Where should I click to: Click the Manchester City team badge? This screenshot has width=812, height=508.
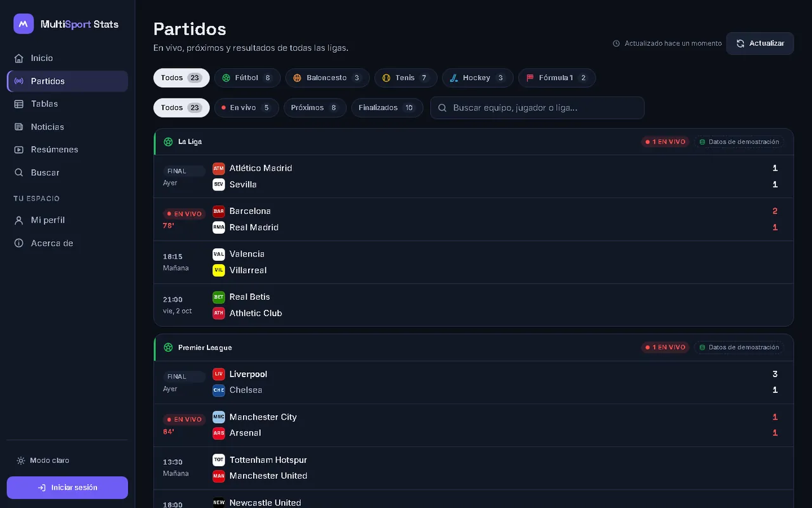click(x=219, y=417)
